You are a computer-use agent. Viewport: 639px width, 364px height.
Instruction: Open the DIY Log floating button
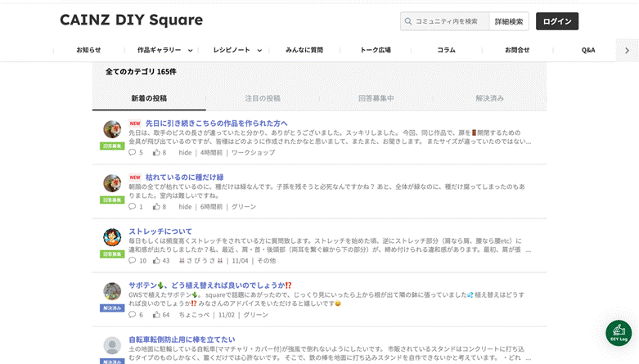click(619, 333)
